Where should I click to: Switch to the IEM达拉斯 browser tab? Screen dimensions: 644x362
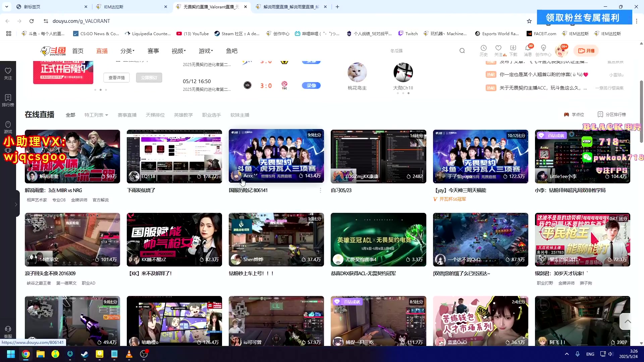pyautogui.click(x=131, y=7)
